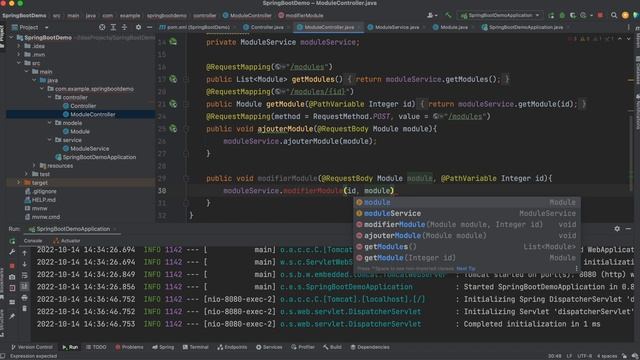Collapse the SpringBootDemo root folder
Screen dimensions: 640x360
pos(11,38)
